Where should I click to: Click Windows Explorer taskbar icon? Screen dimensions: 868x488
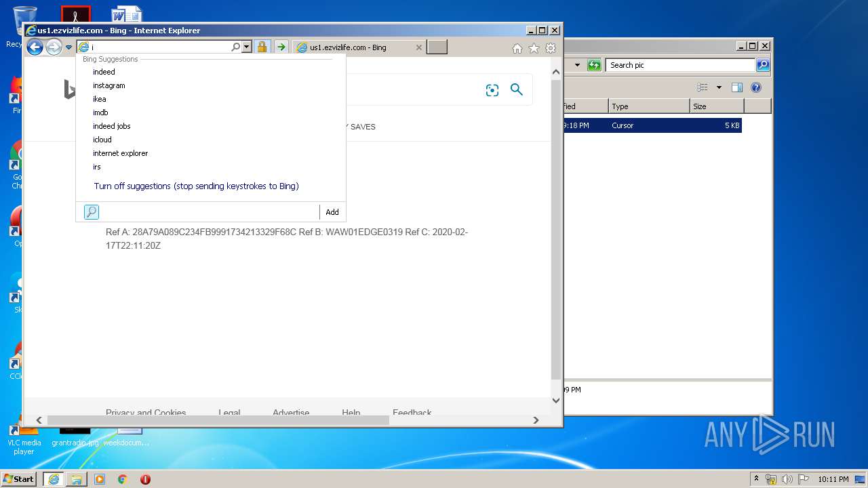77,479
